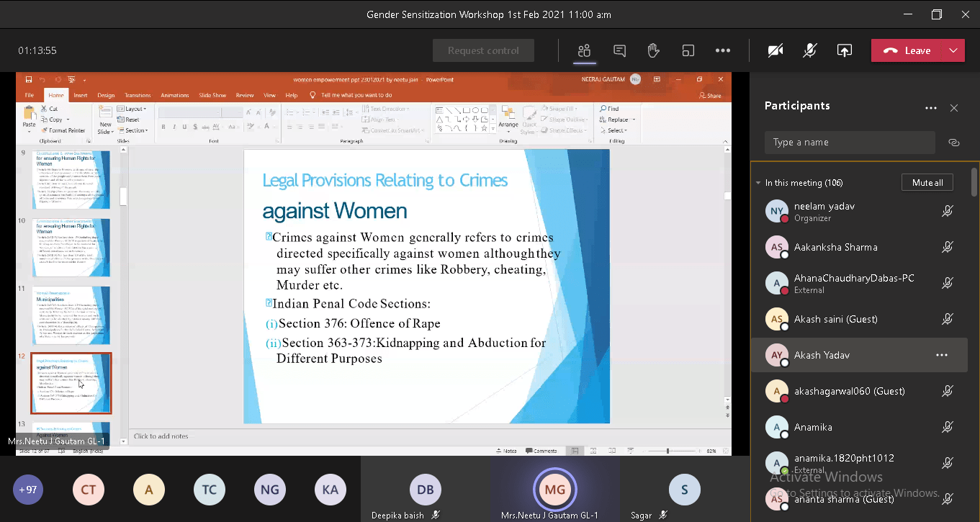Screen dimensions: 980x522
Task: Click the disabled Request control button
Action: (x=483, y=50)
